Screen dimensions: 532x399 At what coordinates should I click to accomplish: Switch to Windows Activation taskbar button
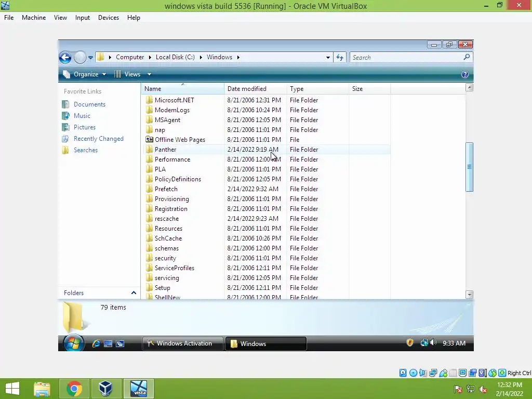182,343
